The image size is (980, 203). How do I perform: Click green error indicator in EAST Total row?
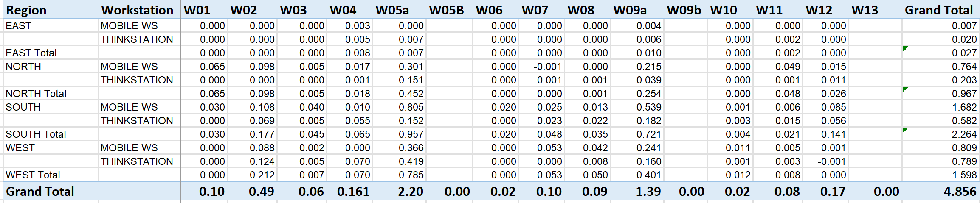(905, 49)
